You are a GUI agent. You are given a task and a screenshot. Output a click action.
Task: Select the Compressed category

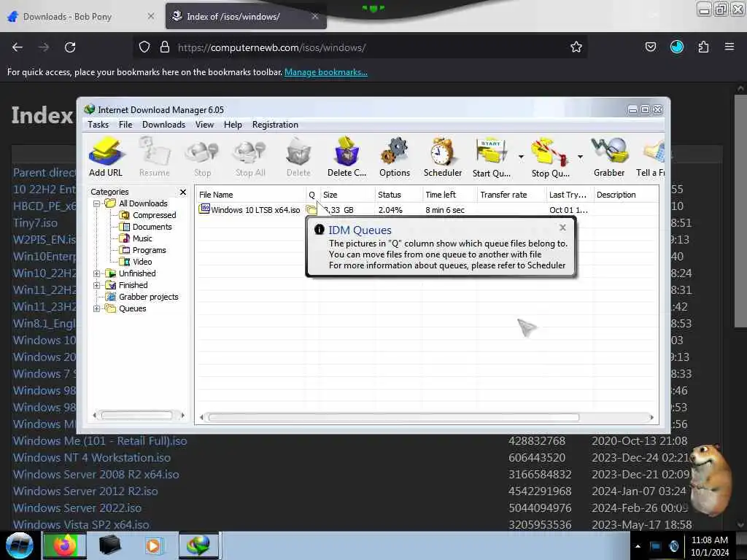[x=148, y=215]
